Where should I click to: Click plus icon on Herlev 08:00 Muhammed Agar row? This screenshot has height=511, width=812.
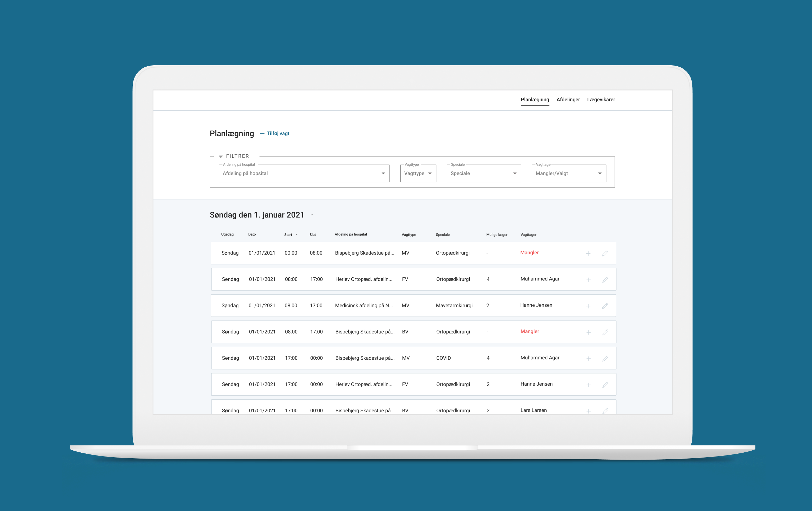pos(588,280)
